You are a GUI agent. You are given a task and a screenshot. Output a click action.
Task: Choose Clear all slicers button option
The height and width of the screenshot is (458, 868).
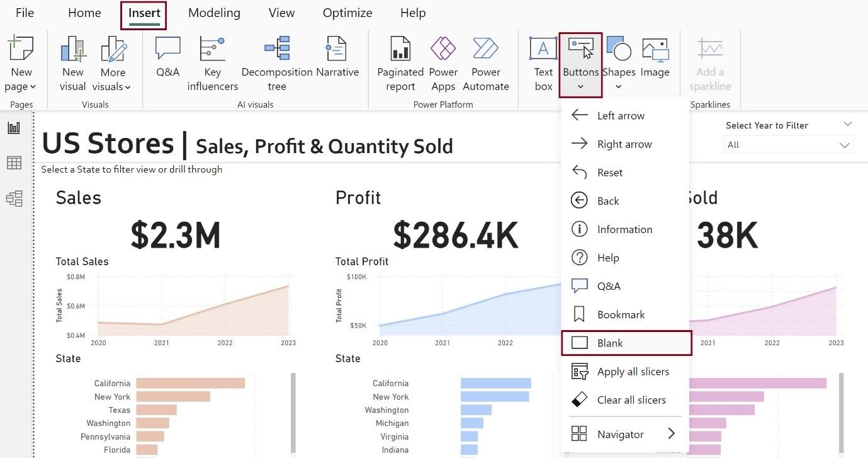pos(626,400)
